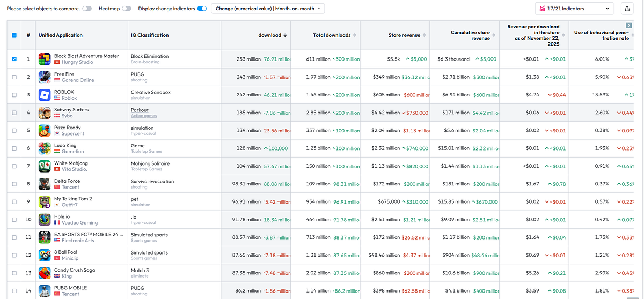Toggle the Heatmap switch
The image size is (644, 299).
(x=127, y=9)
